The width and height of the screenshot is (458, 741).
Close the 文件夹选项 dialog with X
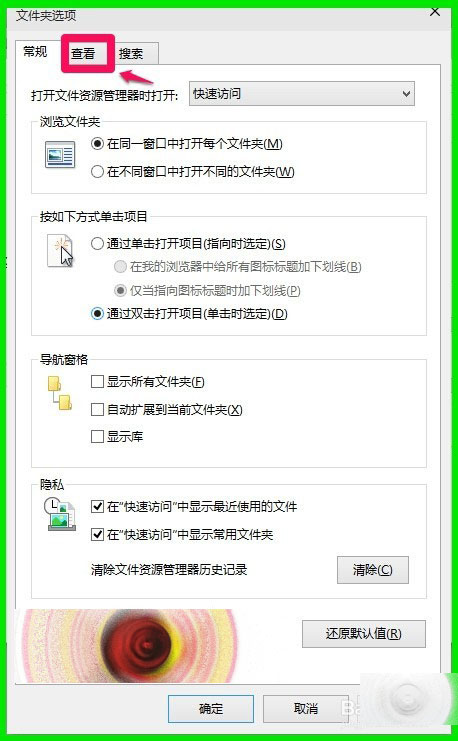[435, 12]
